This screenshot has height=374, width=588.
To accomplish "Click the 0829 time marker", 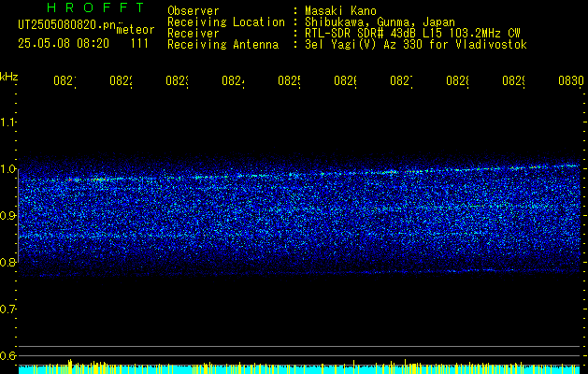I will click(513, 80).
